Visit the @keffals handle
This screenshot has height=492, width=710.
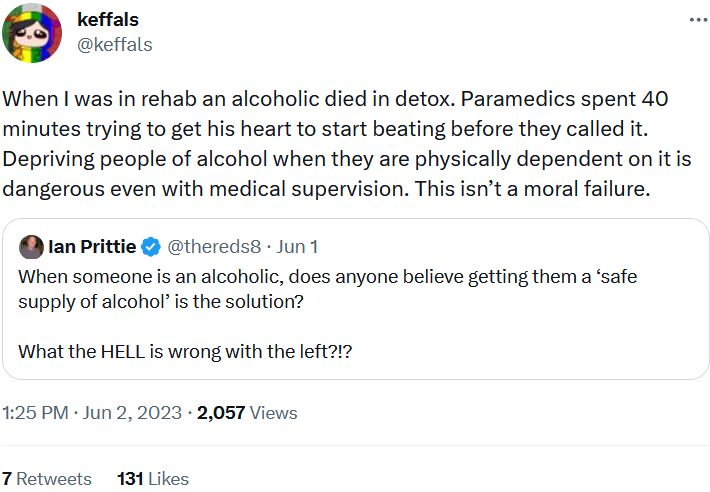point(115,44)
